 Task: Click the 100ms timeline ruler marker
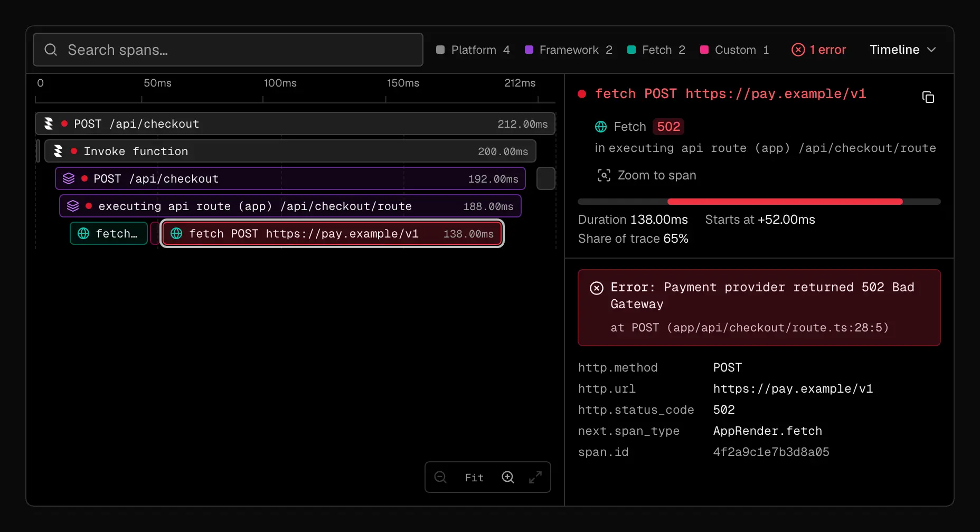pyautogui.click(x=280, y=83)
